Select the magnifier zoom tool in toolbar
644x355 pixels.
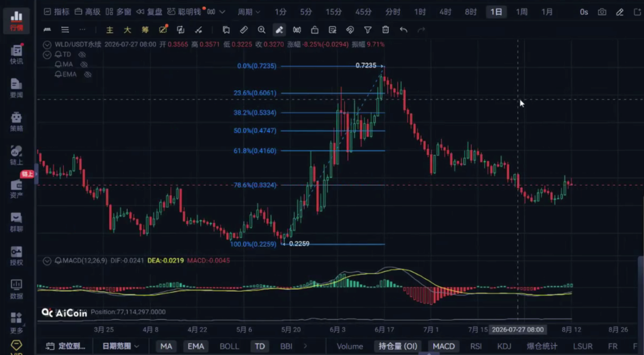pos(261,30)
